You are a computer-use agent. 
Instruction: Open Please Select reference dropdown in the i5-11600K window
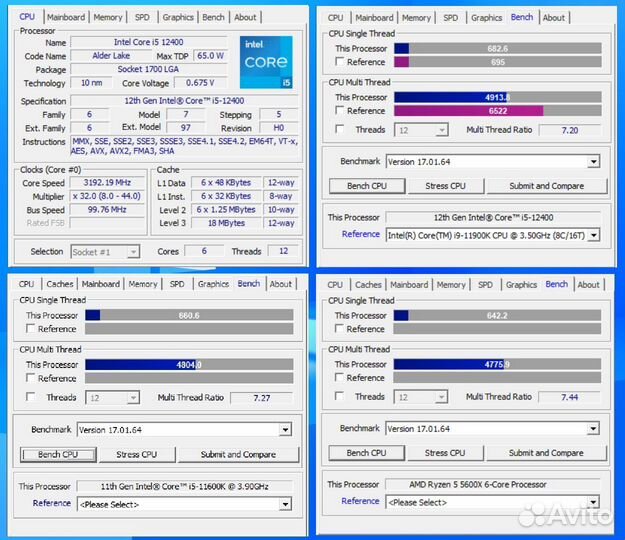184,505
